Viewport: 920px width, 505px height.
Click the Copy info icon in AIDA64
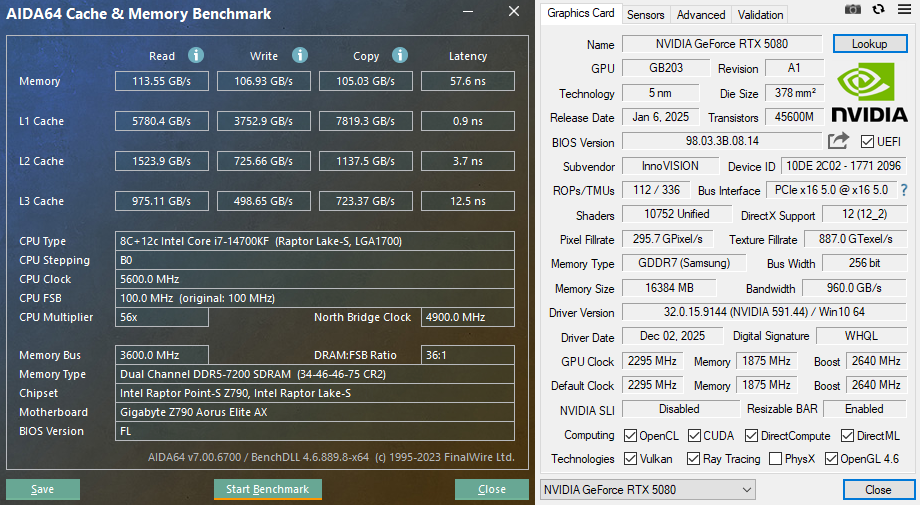coord(400,55)
